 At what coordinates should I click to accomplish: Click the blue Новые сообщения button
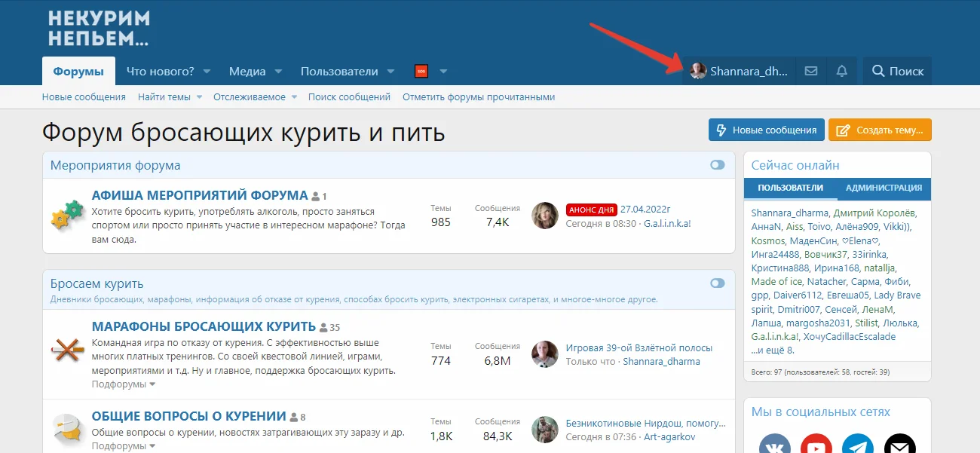tap(767, 130)
